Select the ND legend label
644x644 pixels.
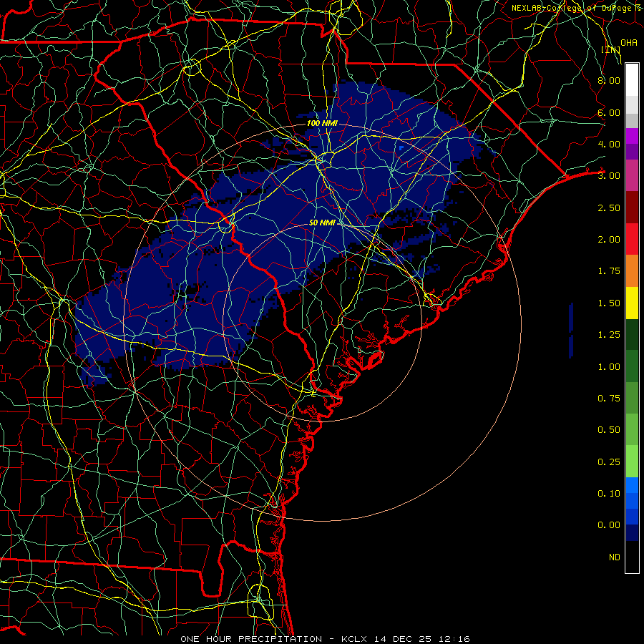point(615,557)
